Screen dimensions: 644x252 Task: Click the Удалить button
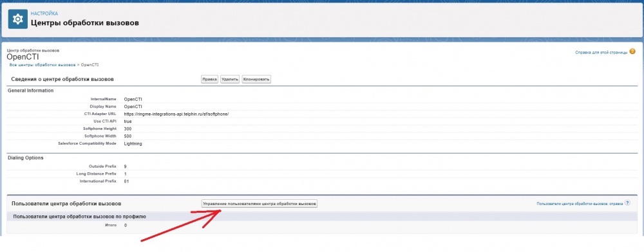(x=230, y=79)
